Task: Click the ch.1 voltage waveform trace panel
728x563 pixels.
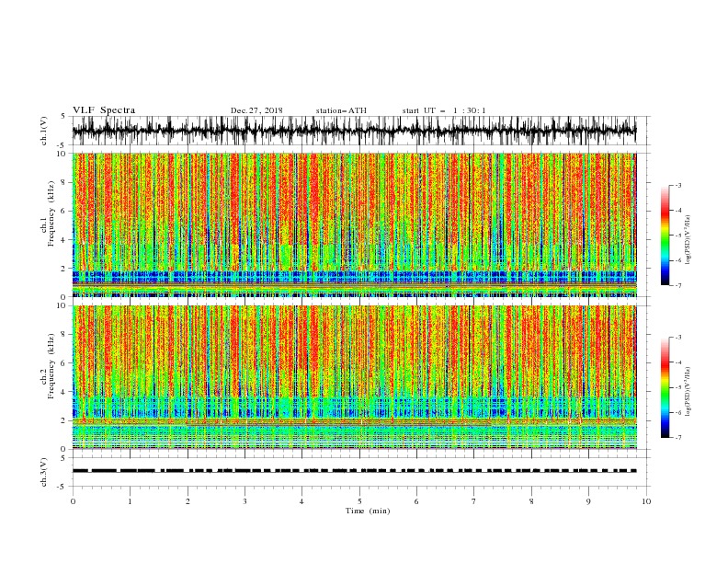Action: click(360, 131)
